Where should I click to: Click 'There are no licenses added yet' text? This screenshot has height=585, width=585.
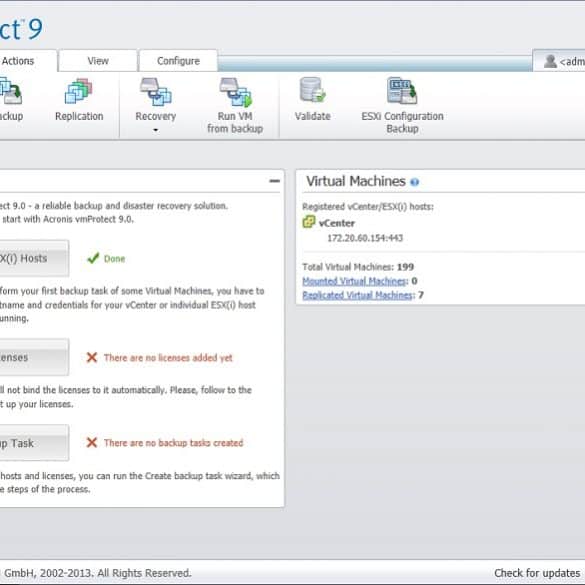[168, 357]
